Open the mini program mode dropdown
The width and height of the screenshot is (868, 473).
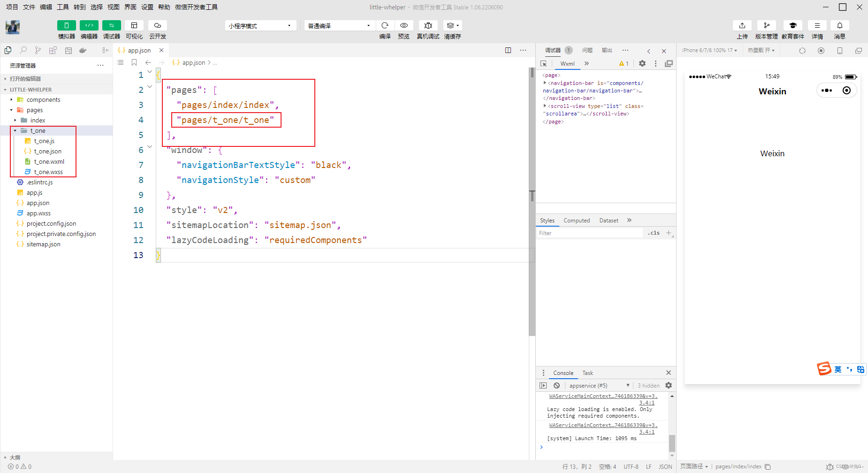(x=261, y=26)
